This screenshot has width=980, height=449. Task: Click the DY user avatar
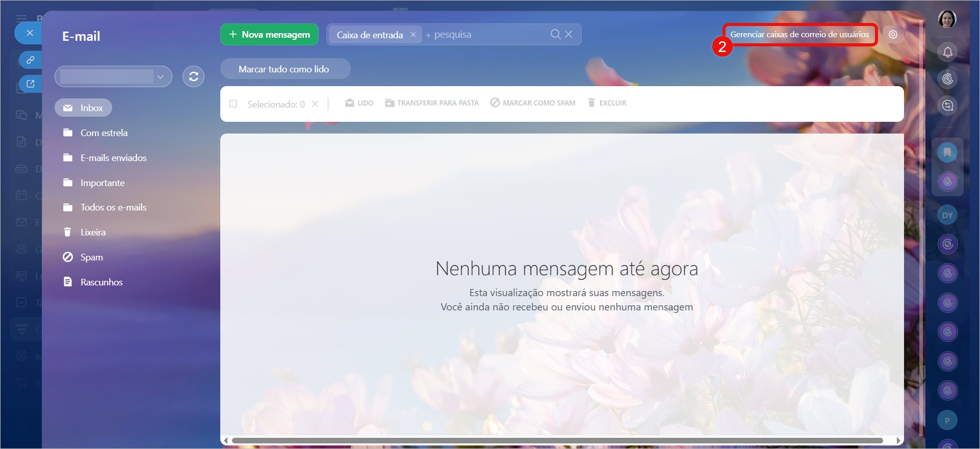pyautogui.click(x=947, y=215)
